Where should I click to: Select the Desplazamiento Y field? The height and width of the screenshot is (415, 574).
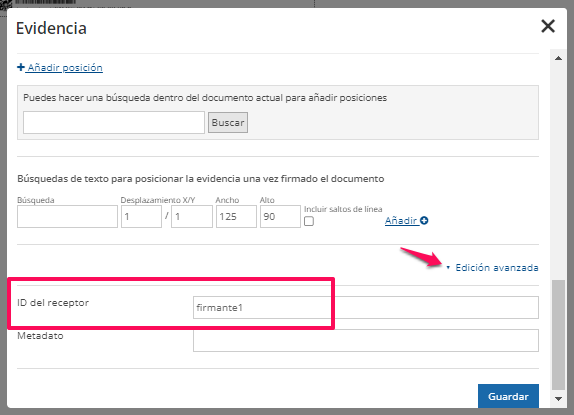pos(192,216)
